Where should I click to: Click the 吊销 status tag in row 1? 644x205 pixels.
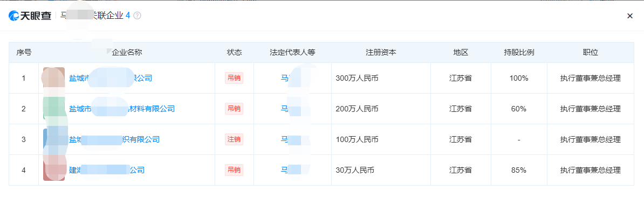click(x=234, y=78)
